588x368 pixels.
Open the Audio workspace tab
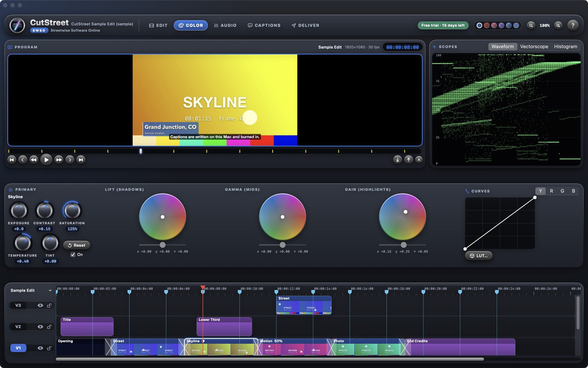(225, 25)
